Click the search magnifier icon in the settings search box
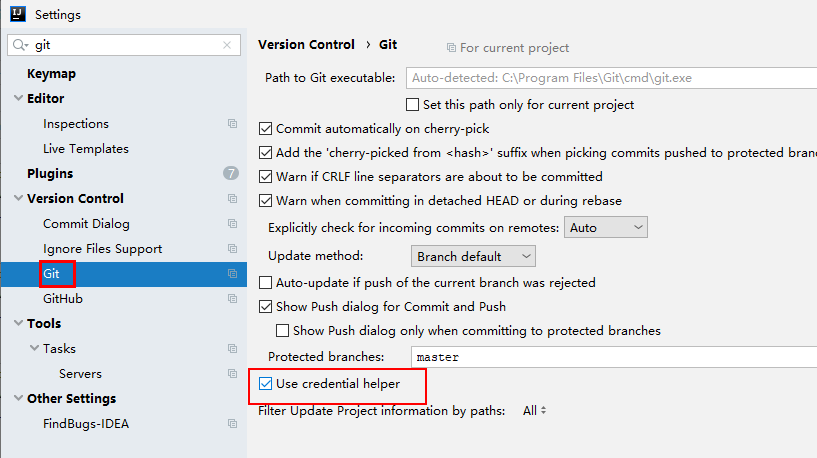Screen dimensions: 817x458 [20, 45]
